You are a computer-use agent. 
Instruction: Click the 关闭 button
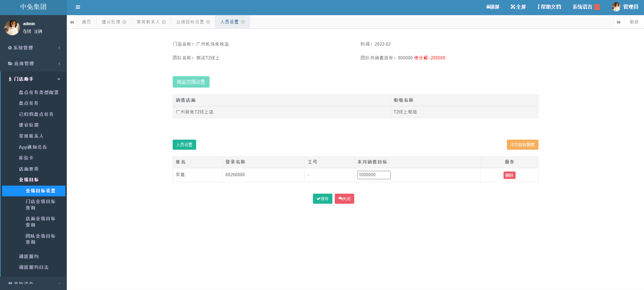click(x=344, y=199)
